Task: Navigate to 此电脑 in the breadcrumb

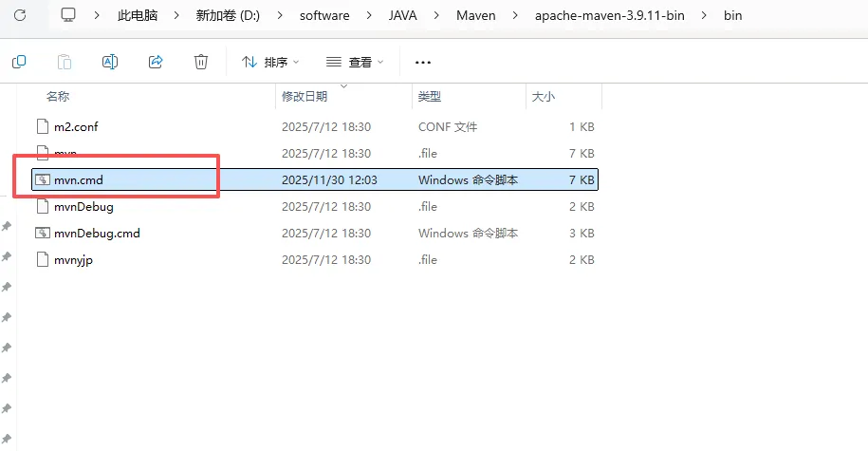Action: [138, 15]
